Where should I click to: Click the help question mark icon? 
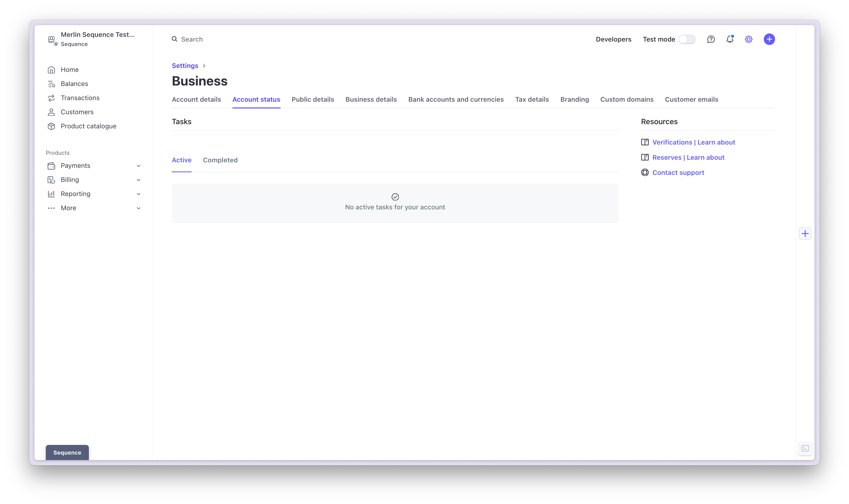[x=711, y=39]
